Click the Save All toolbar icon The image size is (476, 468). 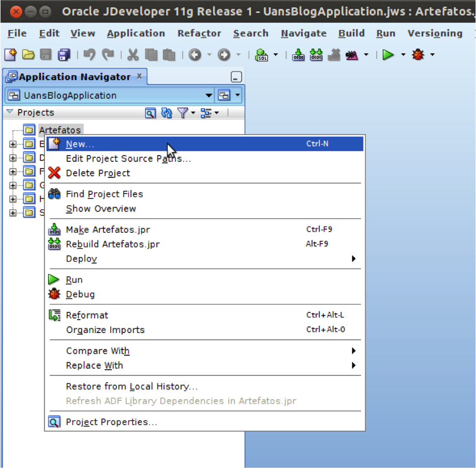64,55
